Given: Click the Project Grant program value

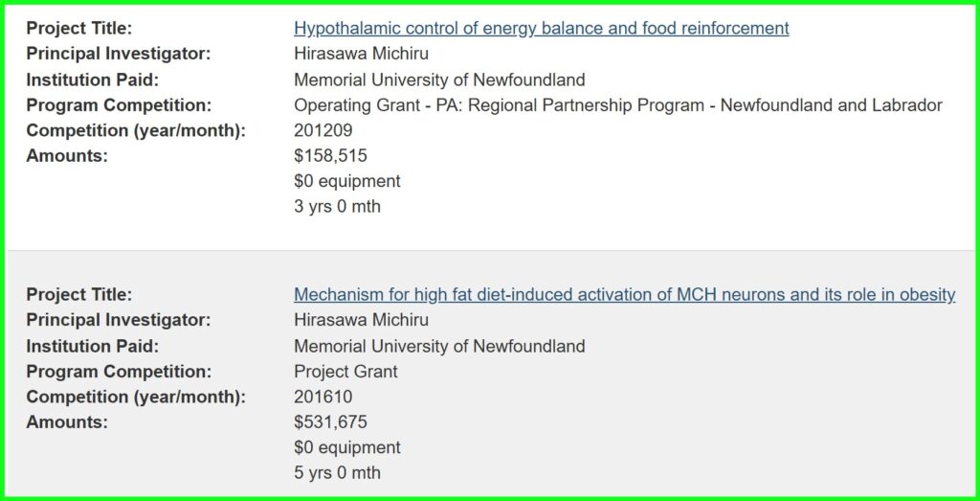Looking at the screenshot, I should [345, 372].
